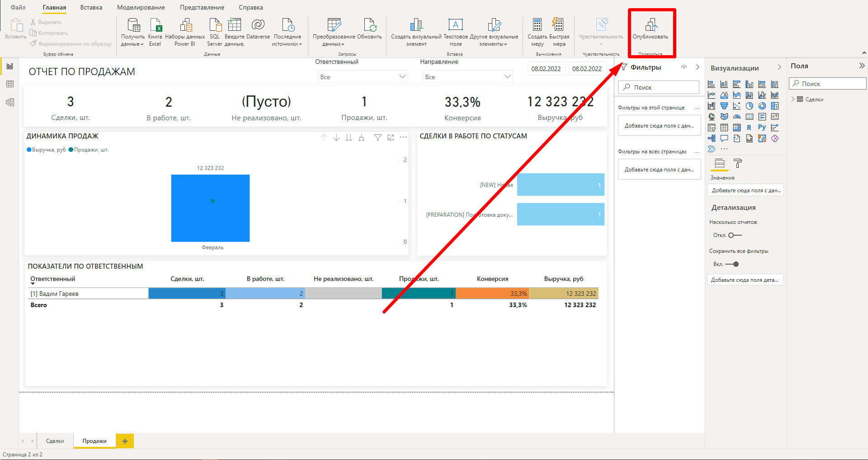Toggle the Сохранить все фильтры switch
The height and width of the screenshot is (460, 868).
tap(732, 264)
